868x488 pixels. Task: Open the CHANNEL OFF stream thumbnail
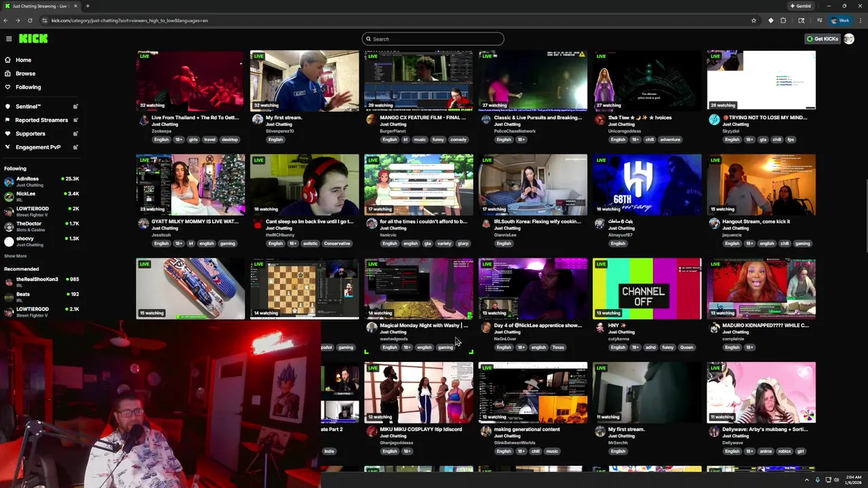pos(647,288)
